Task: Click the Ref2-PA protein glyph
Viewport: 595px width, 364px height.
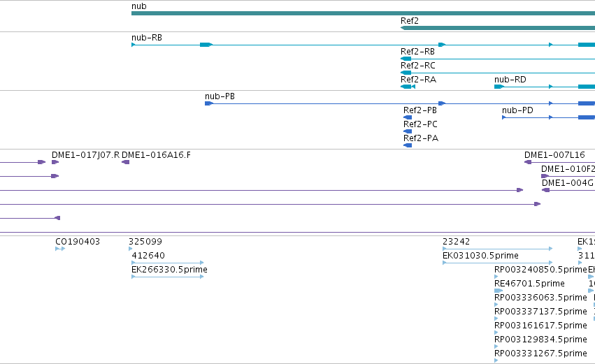Action: (x=408, y=145)
